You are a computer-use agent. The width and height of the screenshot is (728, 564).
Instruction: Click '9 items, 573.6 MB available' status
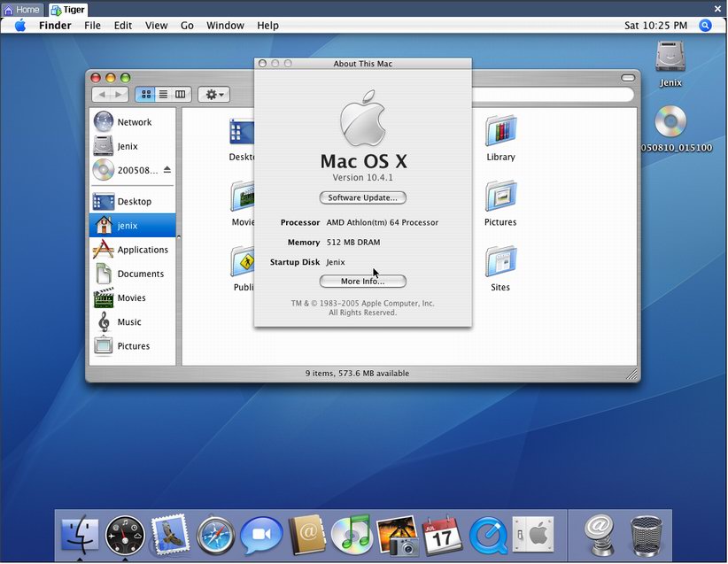tap(357, 374)
